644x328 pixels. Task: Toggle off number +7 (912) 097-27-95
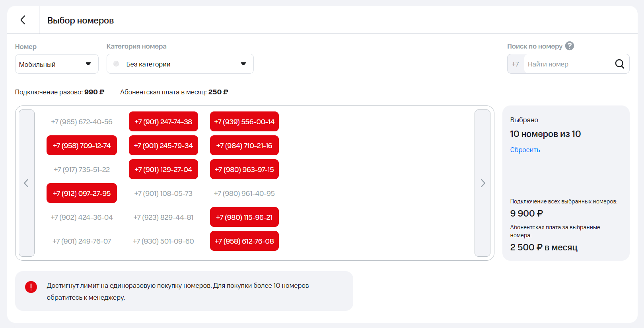[x=82, y=193]
